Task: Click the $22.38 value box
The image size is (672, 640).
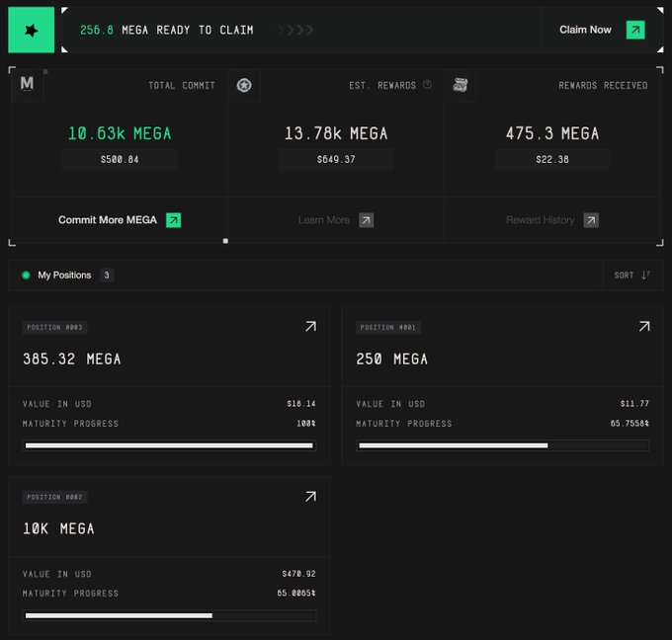Action: tap(552, 159)
